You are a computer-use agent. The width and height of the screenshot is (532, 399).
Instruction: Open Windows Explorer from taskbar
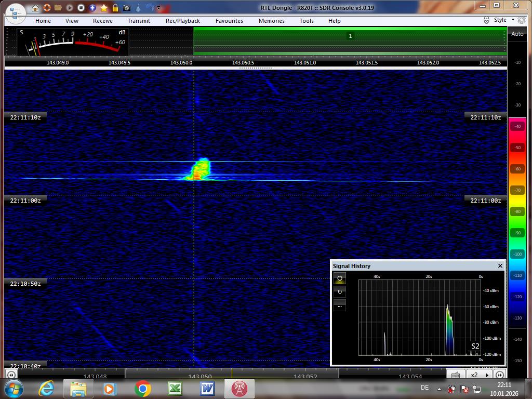[78, 389]
